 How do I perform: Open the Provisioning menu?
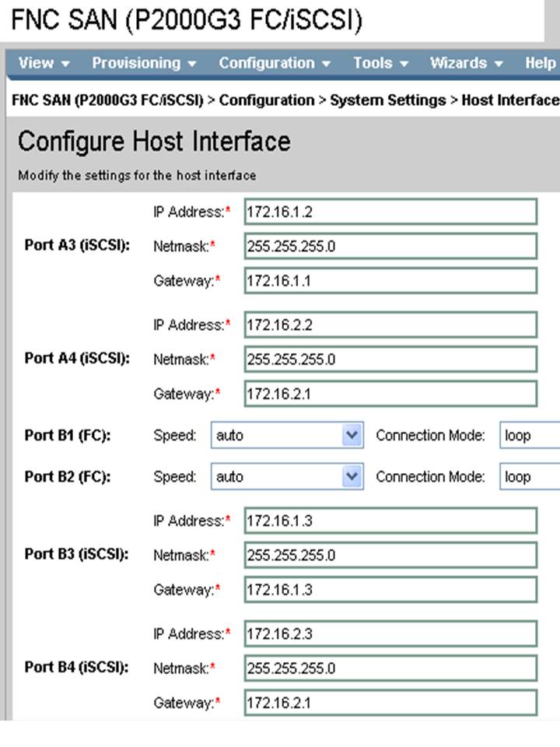(136, 64)
